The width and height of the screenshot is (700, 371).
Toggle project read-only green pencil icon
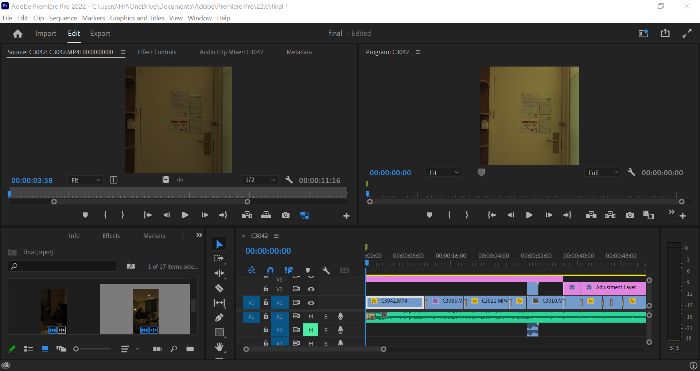[x=12, y=349]
